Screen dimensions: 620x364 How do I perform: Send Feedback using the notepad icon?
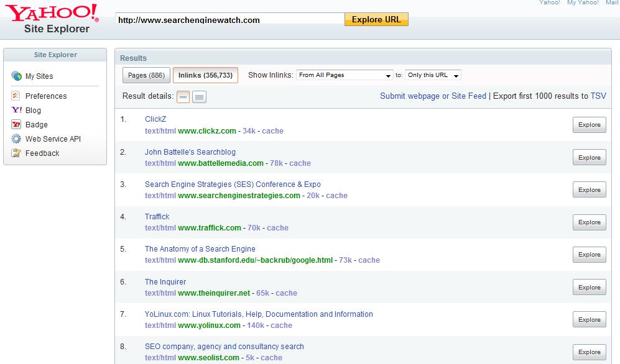click(x=16, y=153)
